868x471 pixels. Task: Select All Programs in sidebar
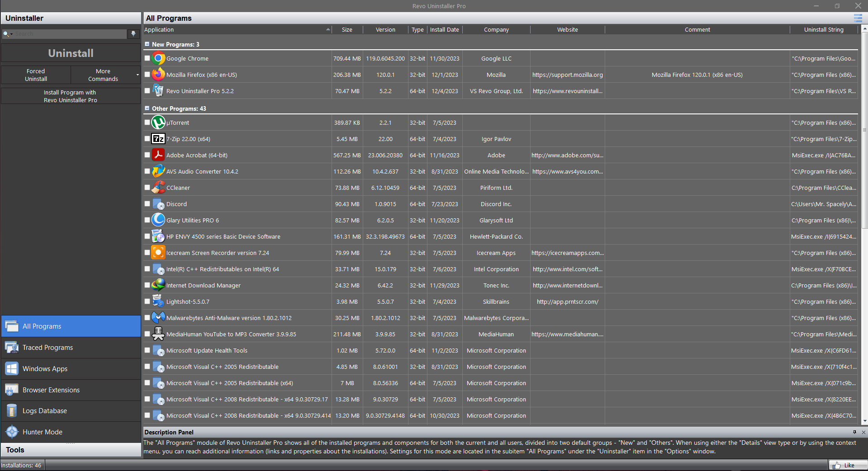point(71,326)
